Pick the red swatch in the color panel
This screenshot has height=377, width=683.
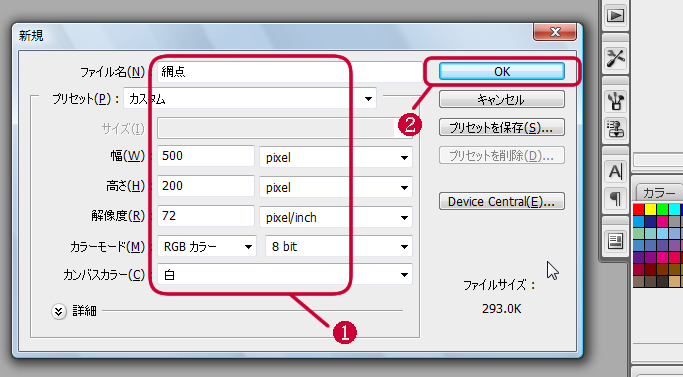tap(639, 210)
